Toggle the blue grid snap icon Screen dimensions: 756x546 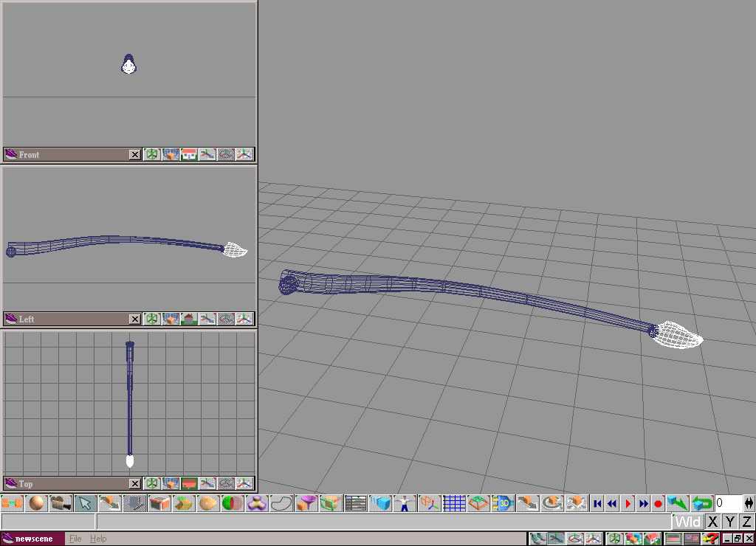tap(454, 504)
